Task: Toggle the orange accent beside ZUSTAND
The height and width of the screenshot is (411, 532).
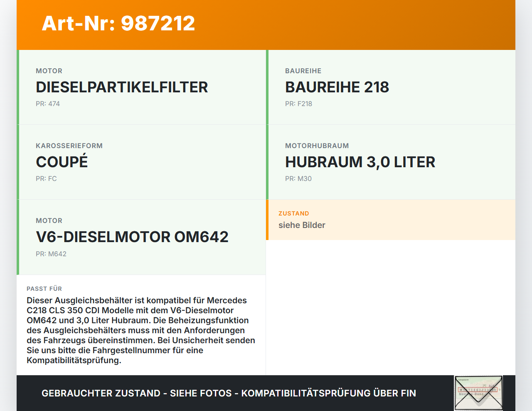Action: tap(267, 220)
